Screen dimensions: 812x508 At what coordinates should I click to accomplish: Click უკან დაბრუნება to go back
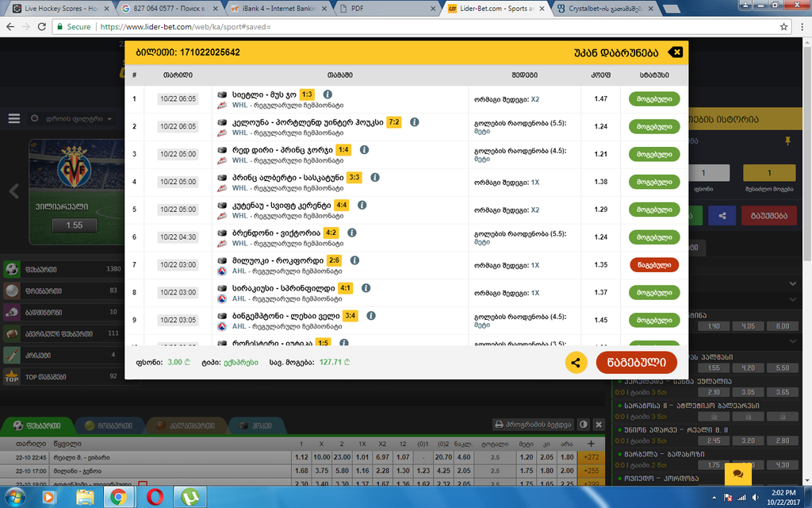click(616, 53)
